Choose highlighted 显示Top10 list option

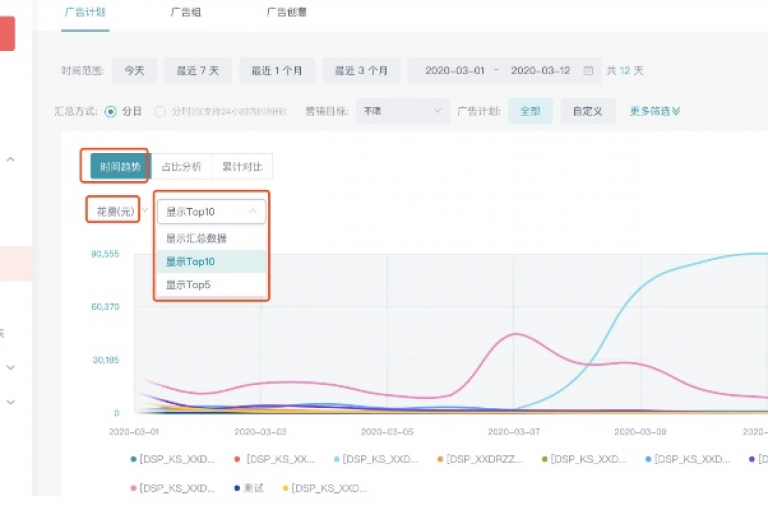click(x=211, y=262)
